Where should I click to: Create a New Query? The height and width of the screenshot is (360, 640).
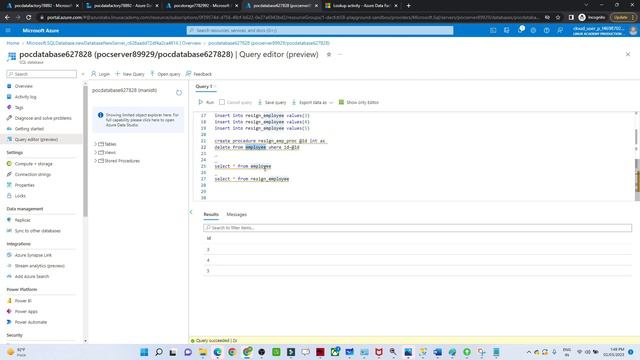130,74
